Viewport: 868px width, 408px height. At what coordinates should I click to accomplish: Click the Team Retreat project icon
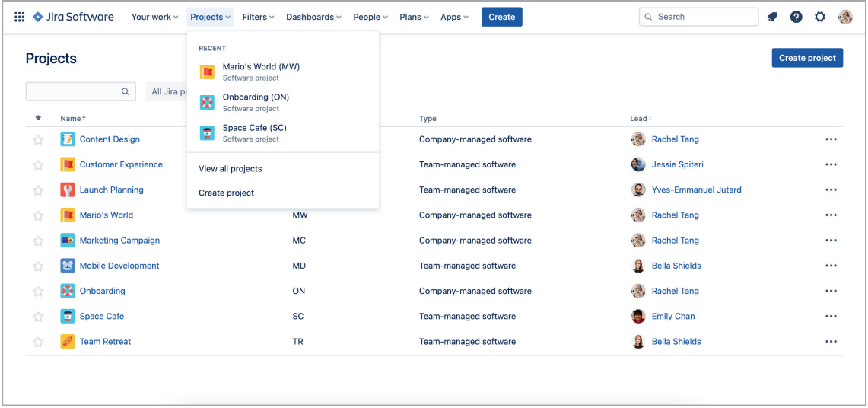68,342
